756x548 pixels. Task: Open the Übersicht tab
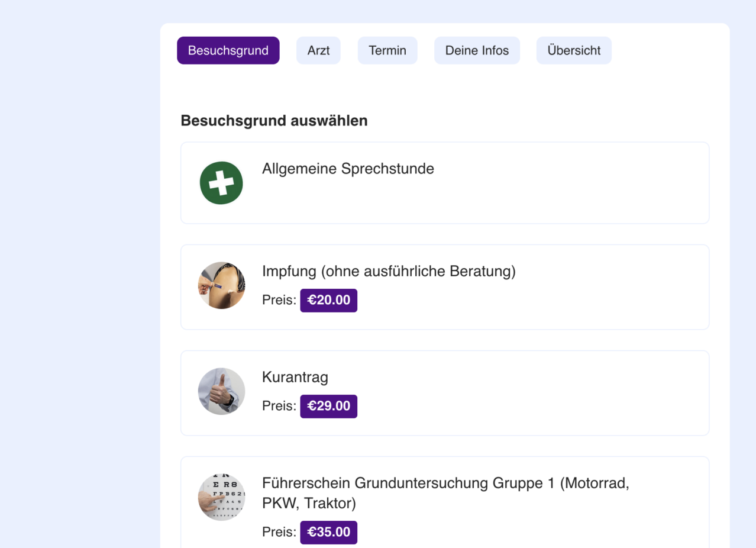pos(573,50)
